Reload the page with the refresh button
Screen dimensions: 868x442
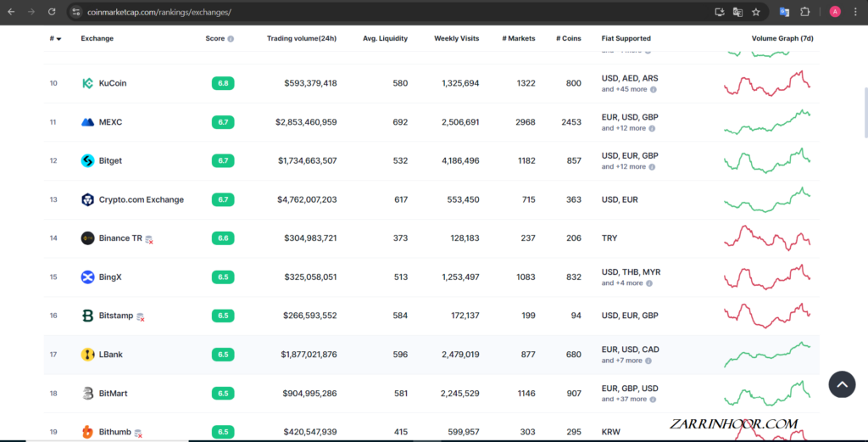tap(52, 12)
